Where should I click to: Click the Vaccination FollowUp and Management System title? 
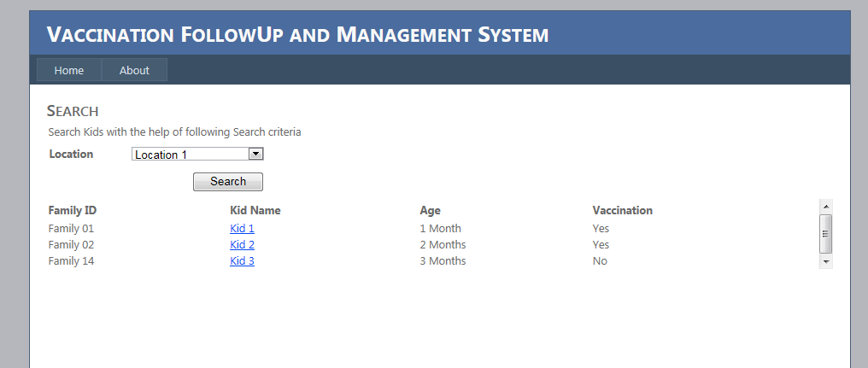297,34
